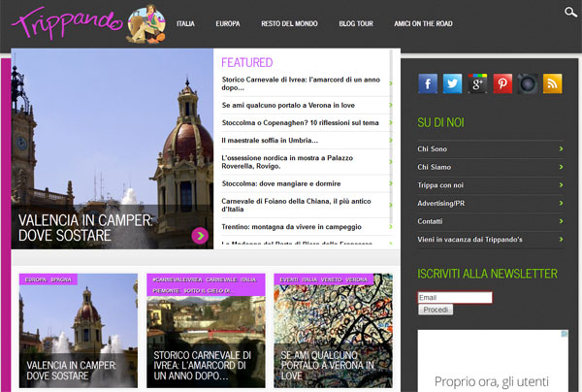The height and width of the screenshot is (392, 582).
Task: Click arrow beside Trentino: montagna article
Action: click(x=391, y=226)
